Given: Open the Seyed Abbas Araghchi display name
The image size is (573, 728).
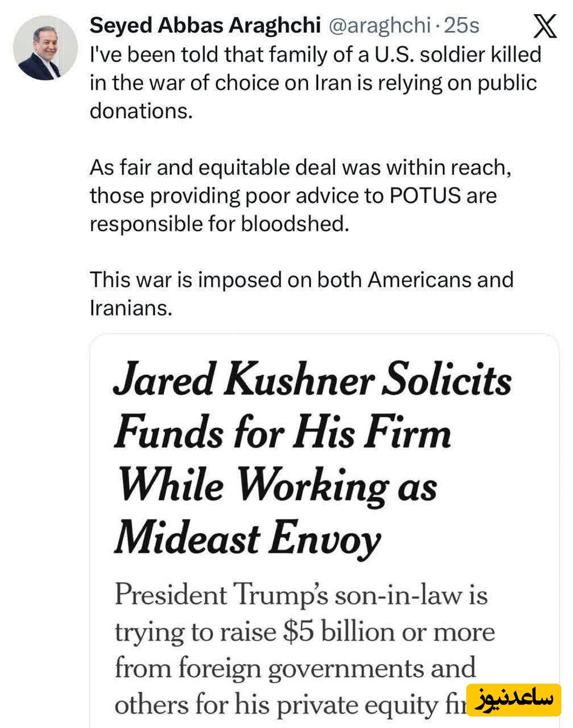Looking at the screenshot, I should click(204, 25).
